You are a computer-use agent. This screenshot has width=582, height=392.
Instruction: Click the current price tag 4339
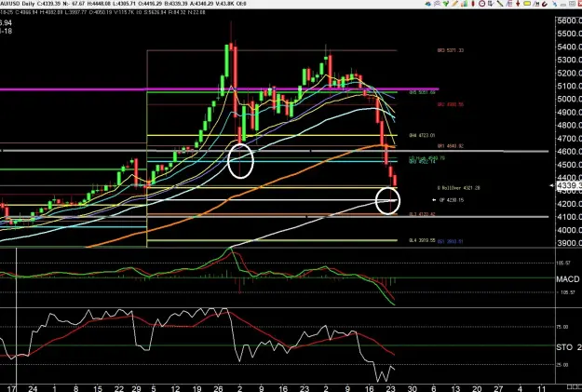pyautogui.click(x=569, y=185)
